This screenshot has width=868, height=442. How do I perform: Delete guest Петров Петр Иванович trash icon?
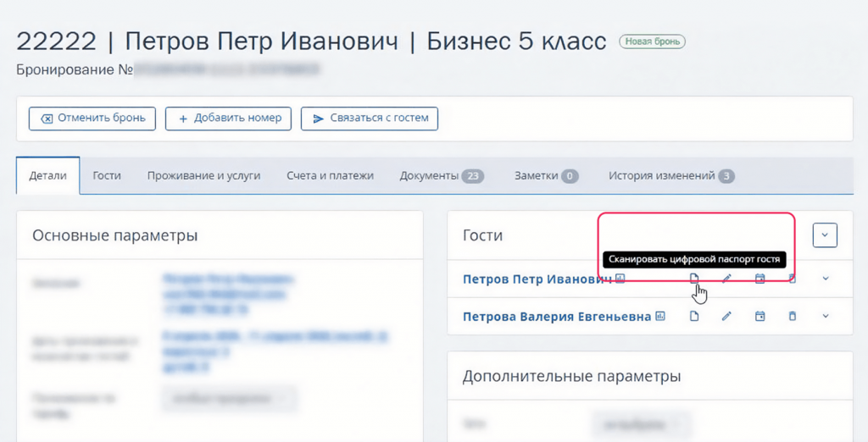[793, 279]
